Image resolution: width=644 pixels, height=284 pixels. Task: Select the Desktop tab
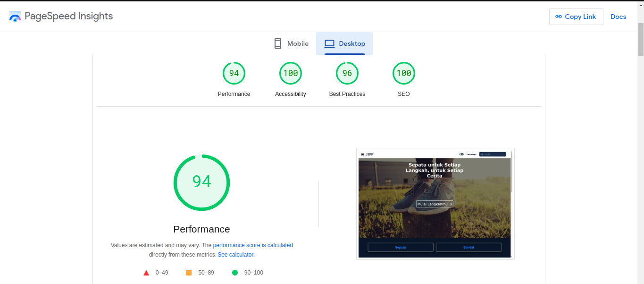(344, 43)
